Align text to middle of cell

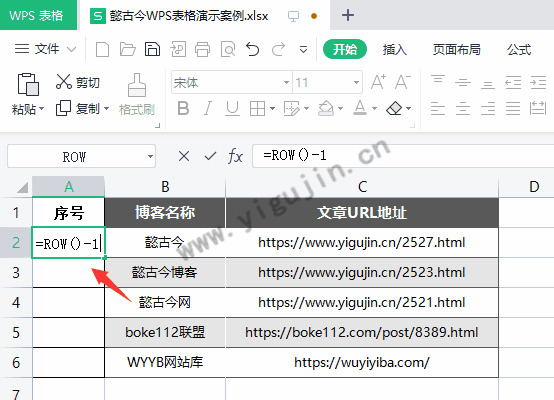(x=463, y=83)
